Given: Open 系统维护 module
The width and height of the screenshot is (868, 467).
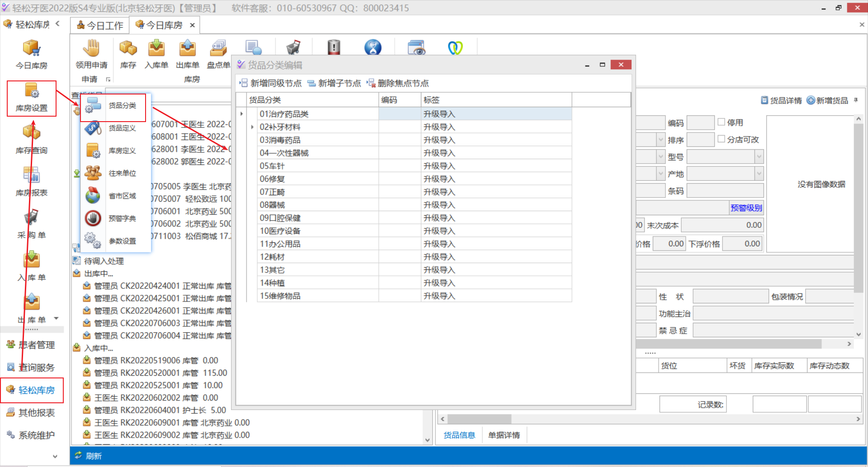Looking at the screenshot, I should coord(31,435).
